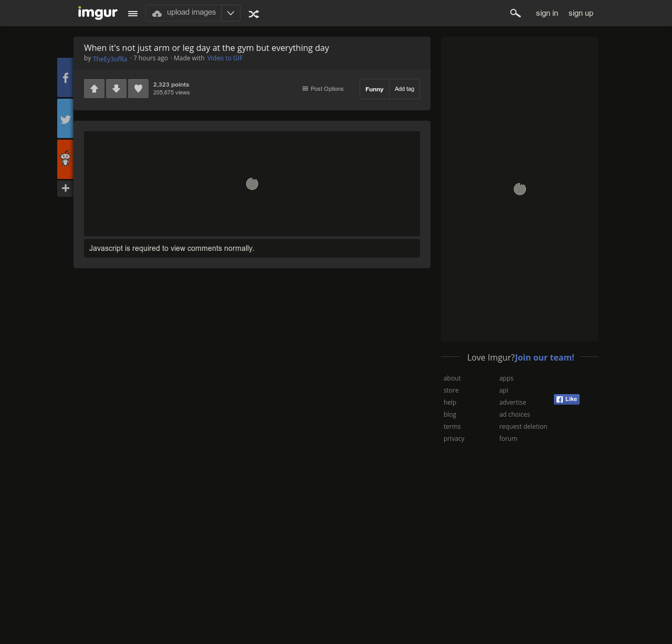This screenshot has height=644, width=672.
Task: Expand more share options plus icon
Action: pos(65,188)
